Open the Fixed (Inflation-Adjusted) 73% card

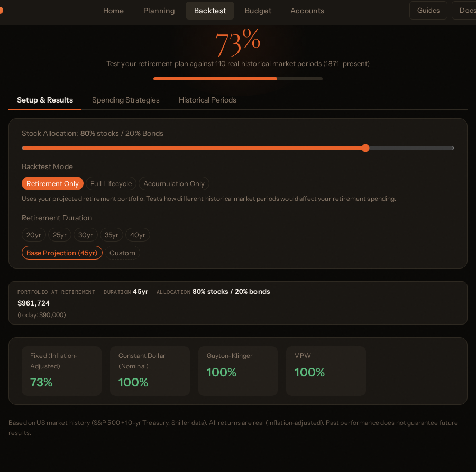click(62, 371)
